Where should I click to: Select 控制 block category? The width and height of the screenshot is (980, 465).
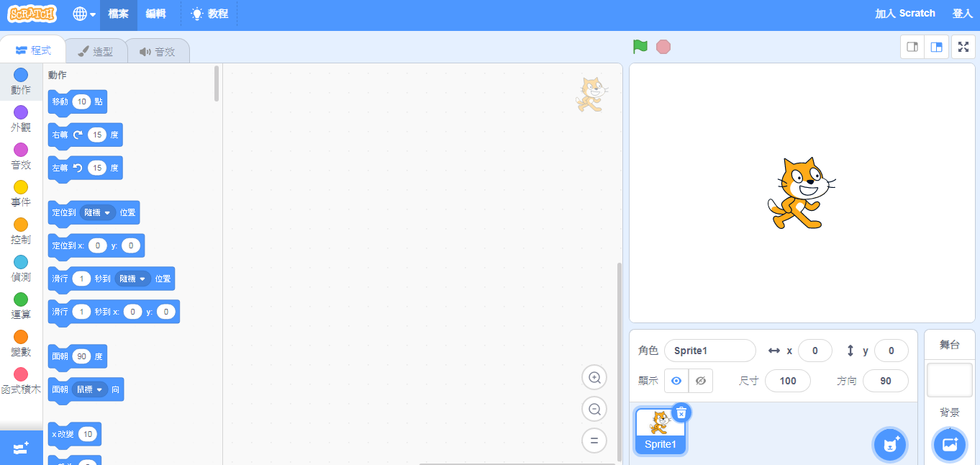pyautogui.click(x=21, y=231)
